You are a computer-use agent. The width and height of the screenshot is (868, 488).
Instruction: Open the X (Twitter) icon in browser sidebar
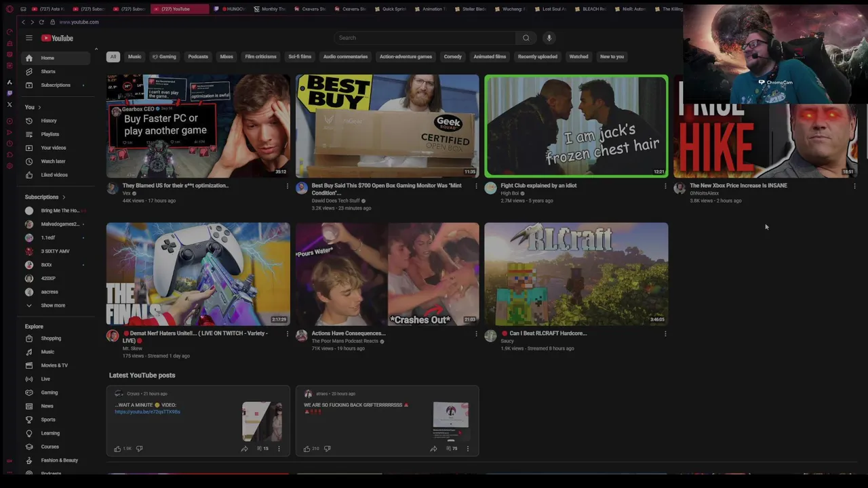[x=9, y=104]
